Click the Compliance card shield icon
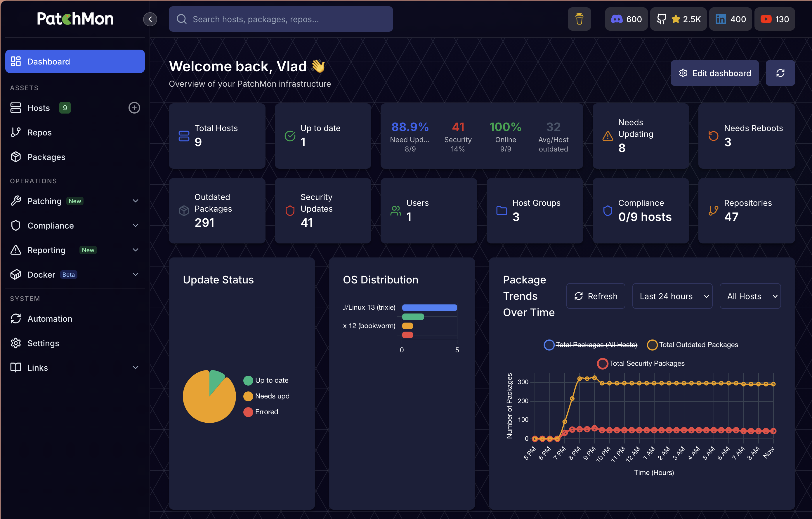The height and width of the screenshot is (519, 812). [608, 211]
